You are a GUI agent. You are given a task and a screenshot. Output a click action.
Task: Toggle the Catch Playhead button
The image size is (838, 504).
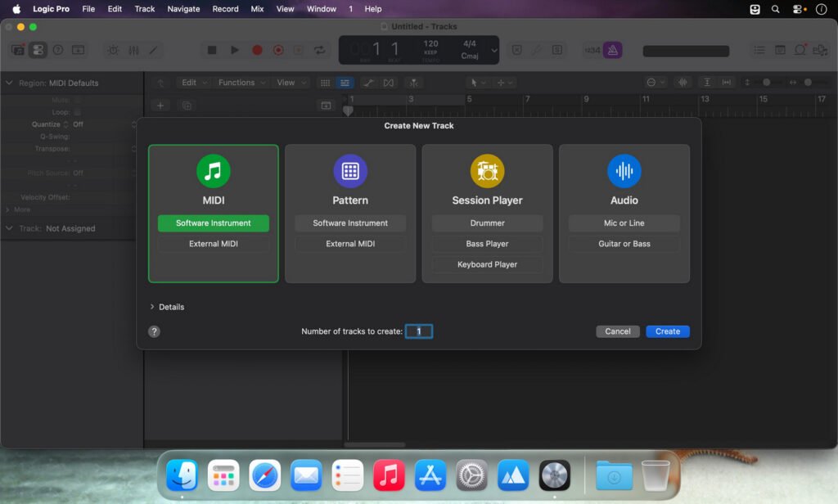pos(413,83)
